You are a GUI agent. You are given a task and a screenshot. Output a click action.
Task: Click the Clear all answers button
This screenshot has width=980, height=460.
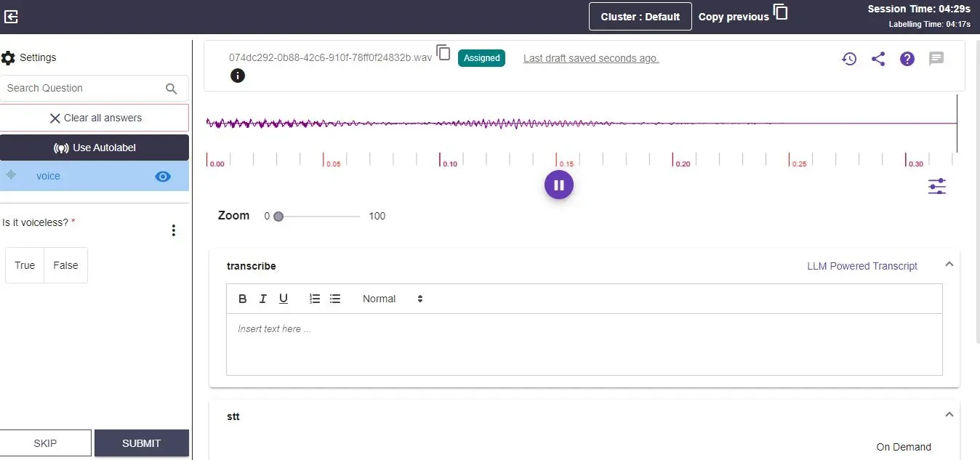[95, 118]
